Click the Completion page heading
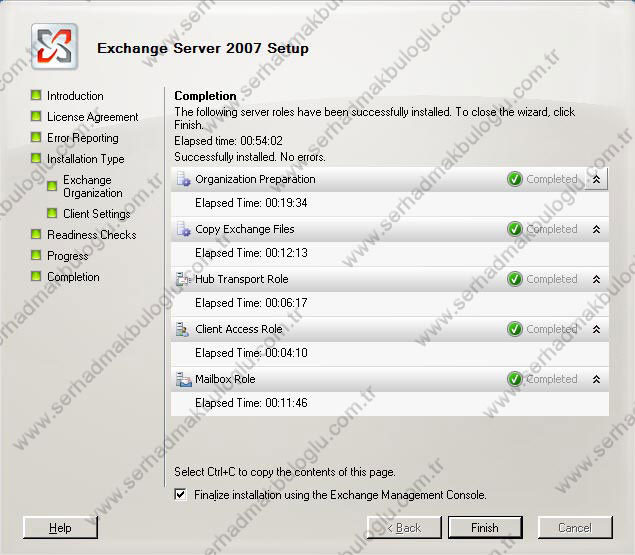 coord(205,96)
